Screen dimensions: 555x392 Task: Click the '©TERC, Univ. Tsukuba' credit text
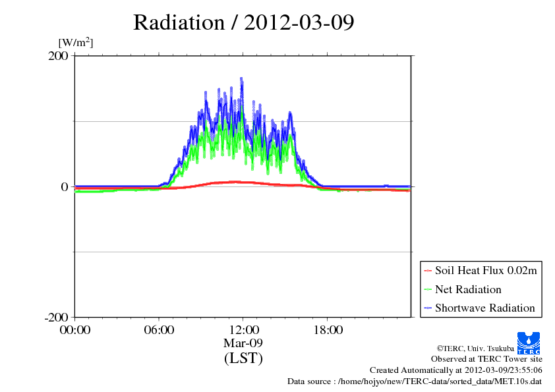[x=475, y=349]
